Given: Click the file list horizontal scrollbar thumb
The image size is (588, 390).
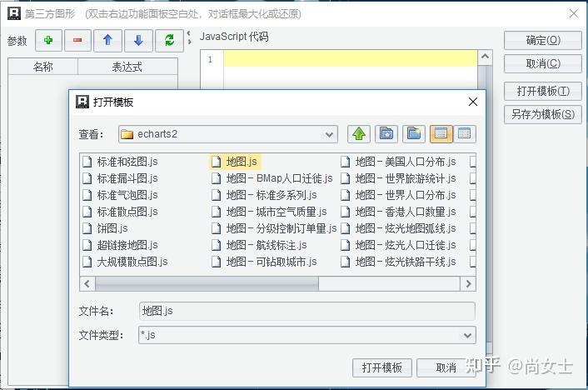Looking at the screenshot, I should [x=207, y=284].
